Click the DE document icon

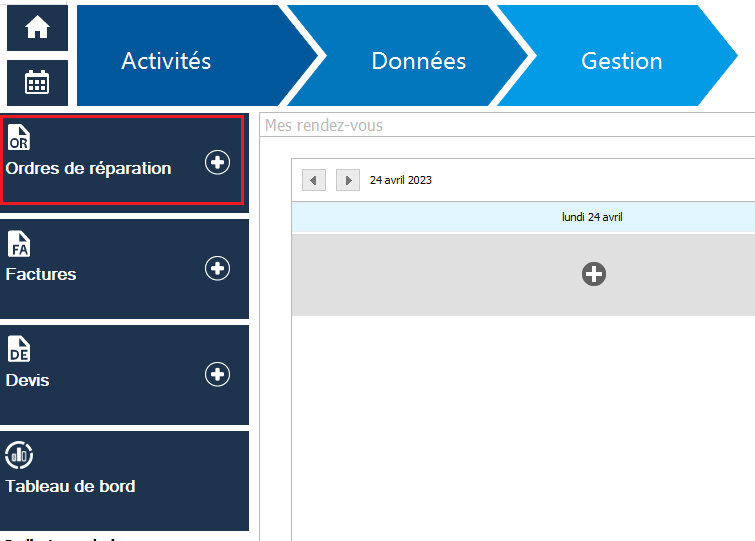(19, 349)
